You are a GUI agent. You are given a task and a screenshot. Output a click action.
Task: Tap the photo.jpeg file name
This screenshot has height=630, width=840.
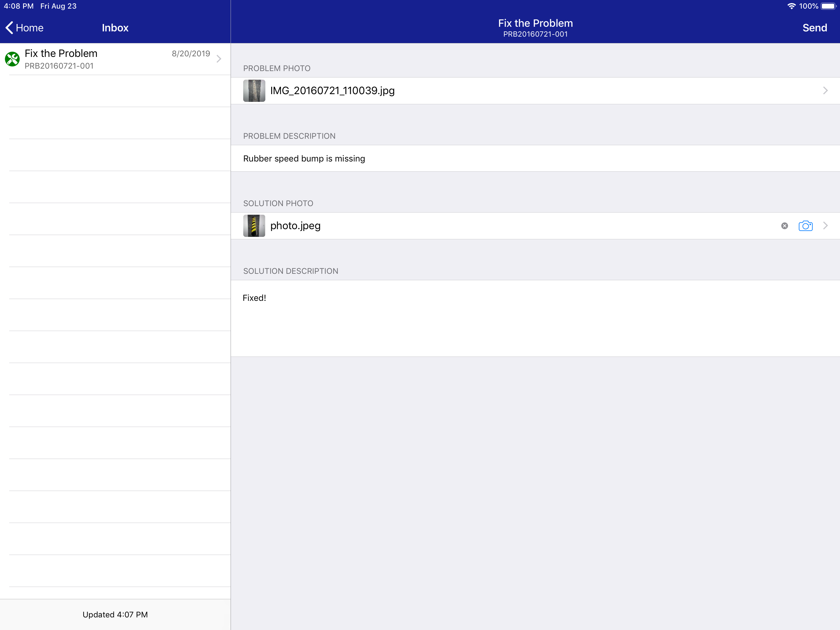pos(295,226)
